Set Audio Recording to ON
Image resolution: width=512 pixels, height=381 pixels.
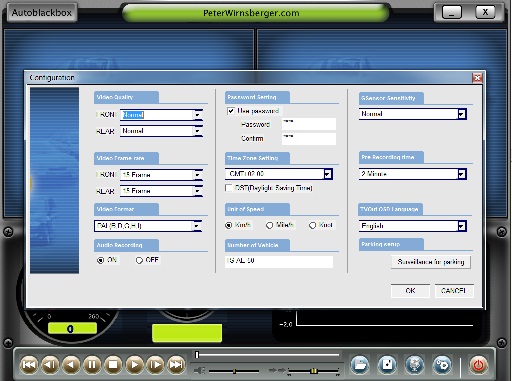point(100,260)
